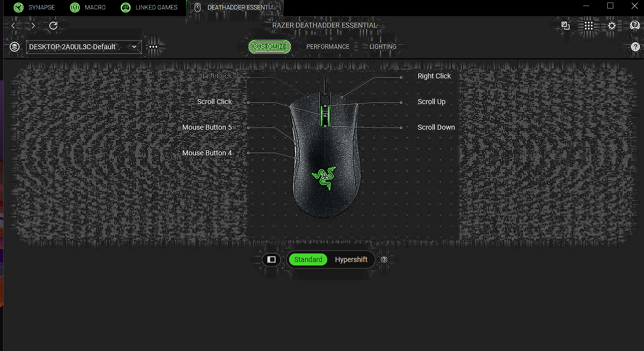
Task: Click the Synapse tab's green Razer icon
Action: pos(19,8)
